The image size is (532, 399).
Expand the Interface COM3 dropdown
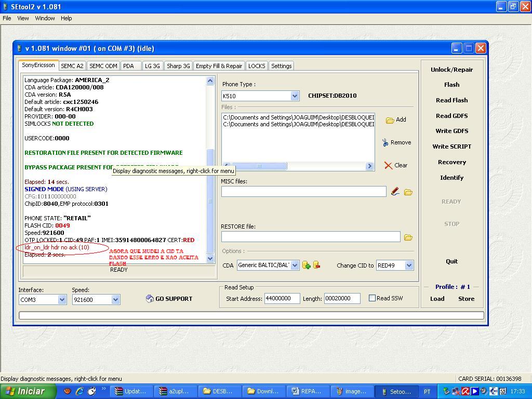(x=62, y=300)
